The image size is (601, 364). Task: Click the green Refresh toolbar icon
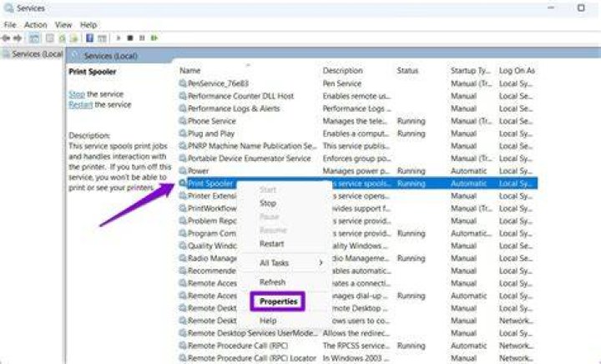tap(62, 38)
